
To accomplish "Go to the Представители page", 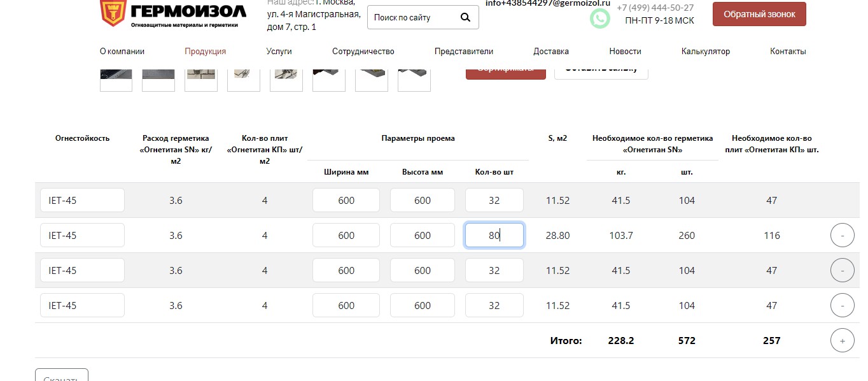I will pos(464,51).
